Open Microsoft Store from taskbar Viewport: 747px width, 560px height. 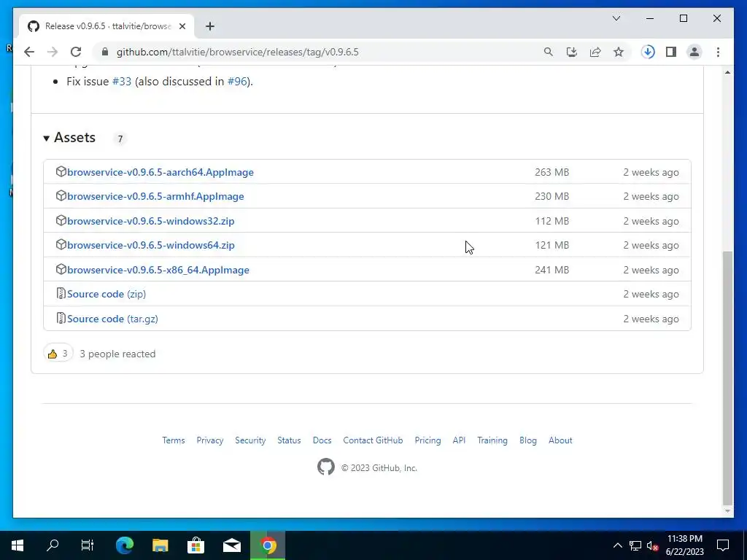[x=196, y=545]
